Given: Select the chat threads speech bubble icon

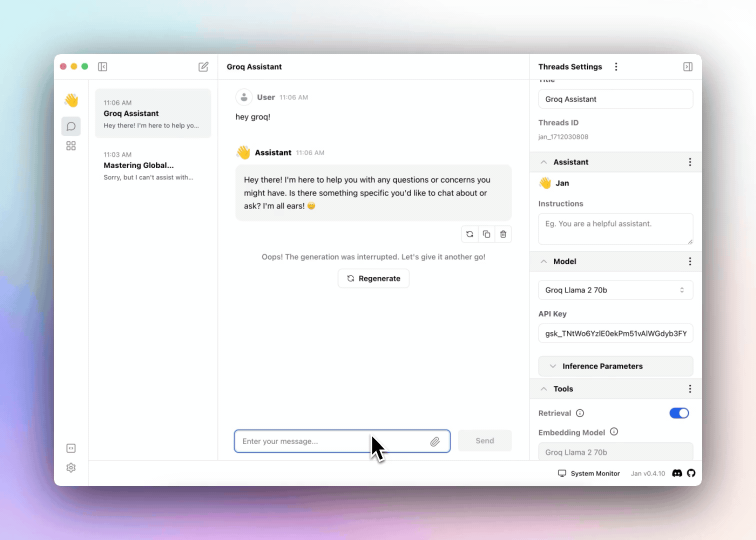Looking at the screenshot, I should click(70, 126).
